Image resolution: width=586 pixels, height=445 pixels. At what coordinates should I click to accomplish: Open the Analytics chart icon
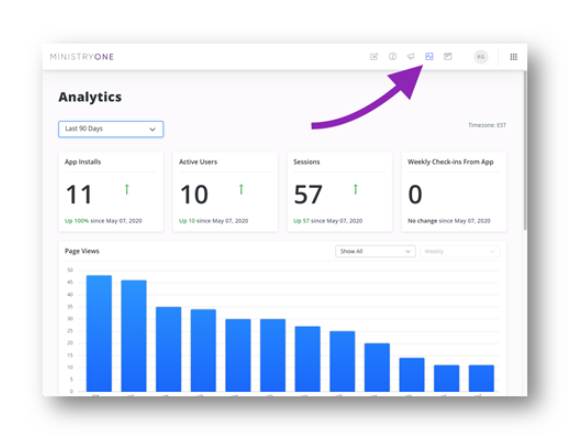429,56
